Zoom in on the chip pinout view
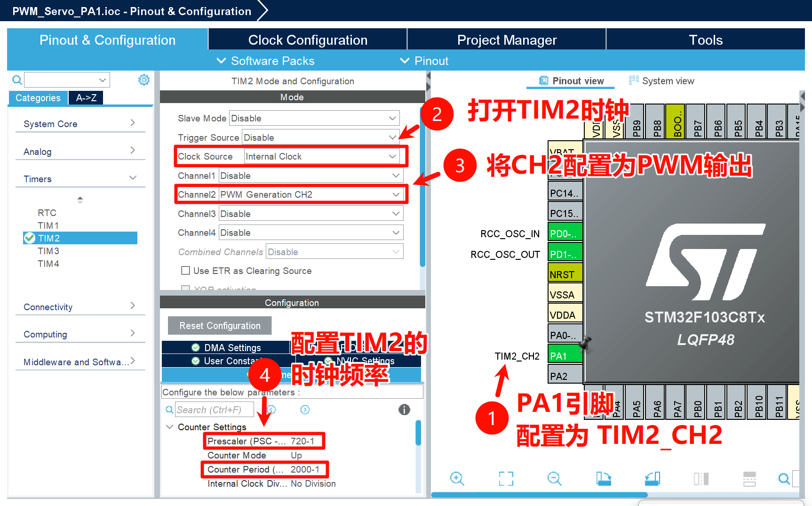The height and width of the screenshot is (506, 812). (457, 479)
